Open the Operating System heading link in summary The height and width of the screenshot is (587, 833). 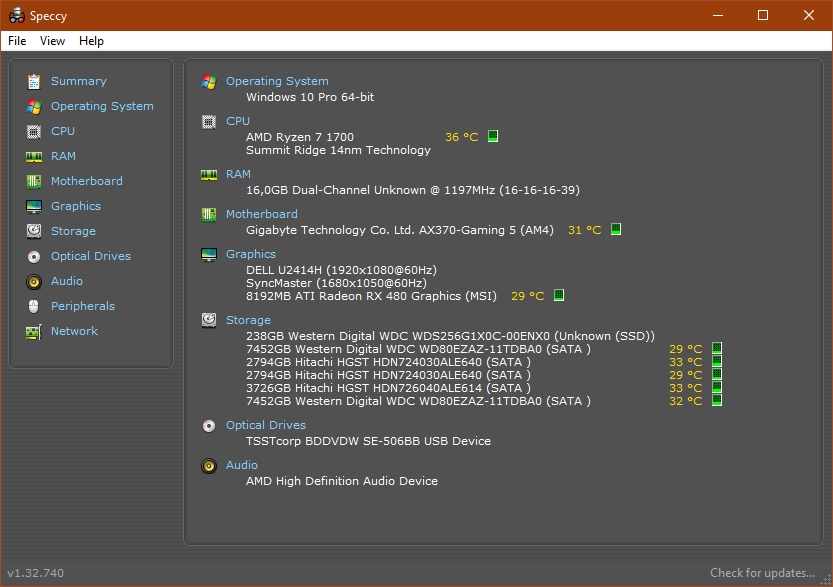[x=277, y=81]
